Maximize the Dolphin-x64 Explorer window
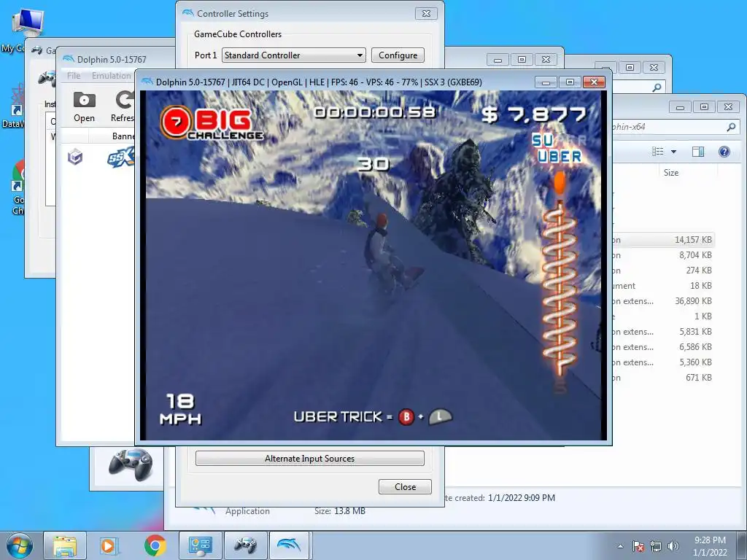747x560 pixels. [x=704, y=107]
